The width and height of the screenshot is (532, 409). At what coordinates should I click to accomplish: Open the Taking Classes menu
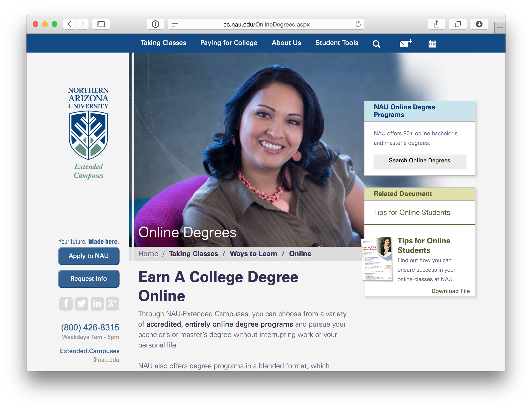click(163, 43)
